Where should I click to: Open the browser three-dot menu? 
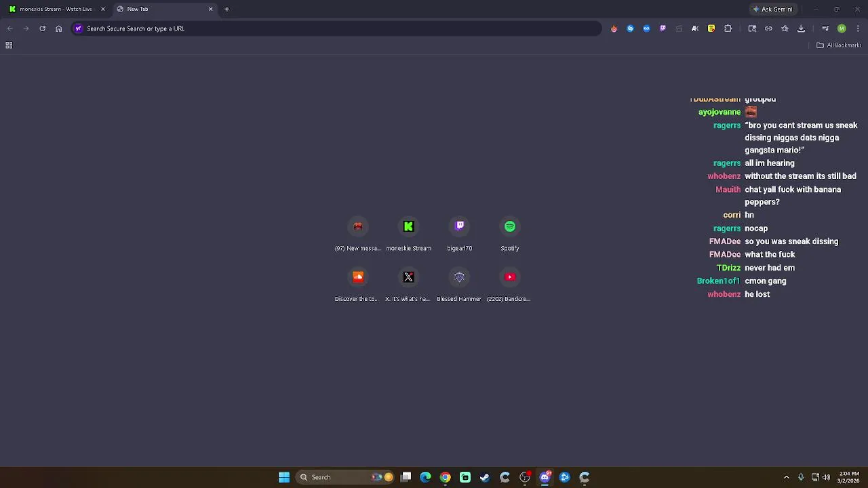point(858,28)
